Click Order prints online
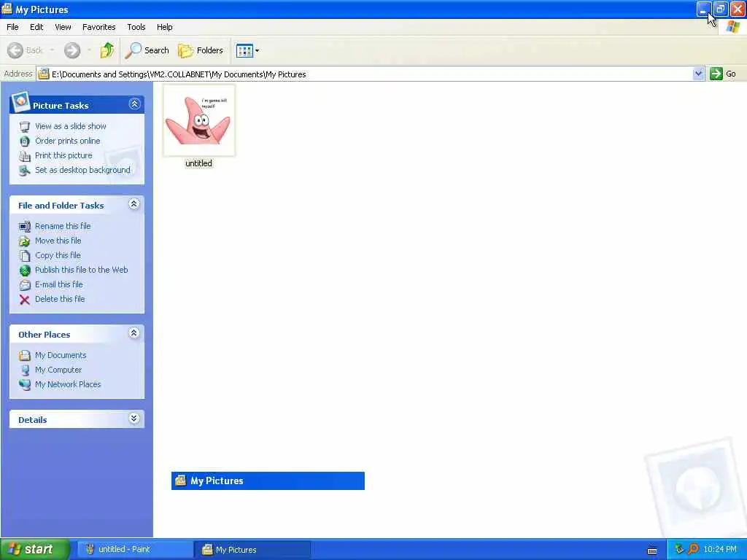 click(68, 141)
